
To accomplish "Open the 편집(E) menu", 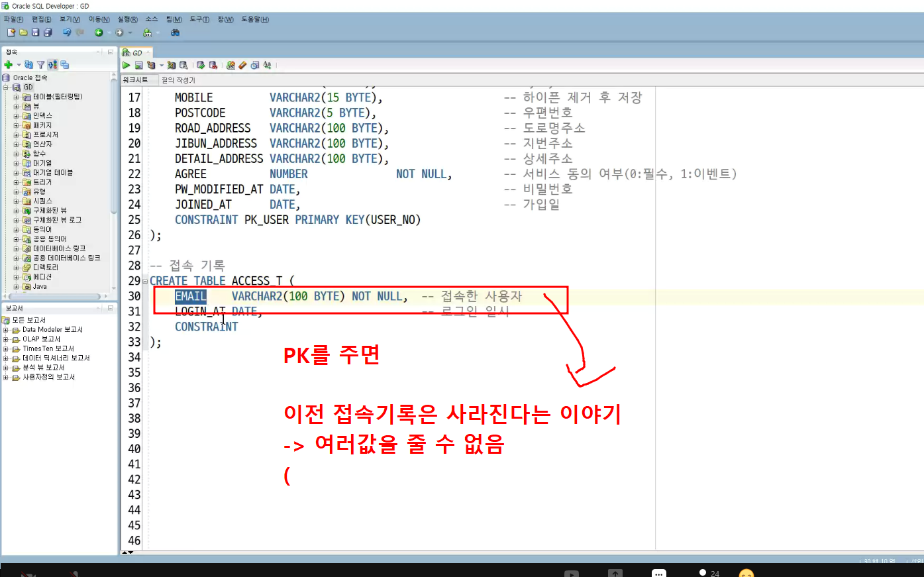I will (x=41, y=19).
